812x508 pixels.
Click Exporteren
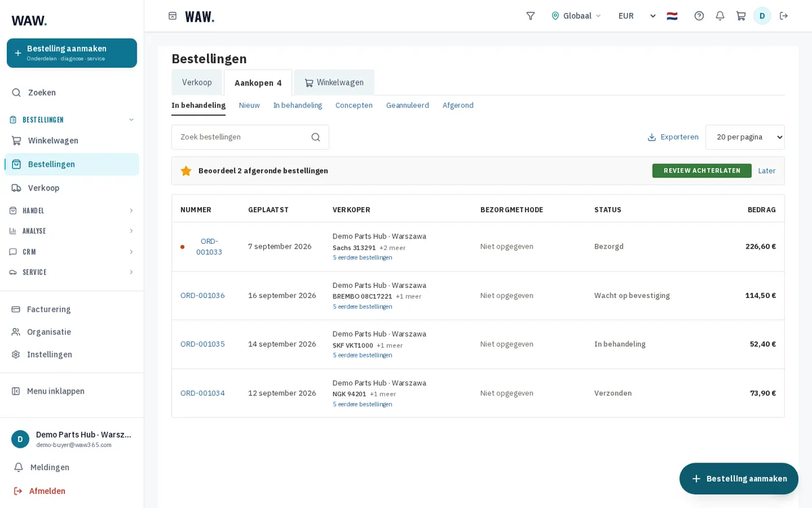tap(673, 137)
